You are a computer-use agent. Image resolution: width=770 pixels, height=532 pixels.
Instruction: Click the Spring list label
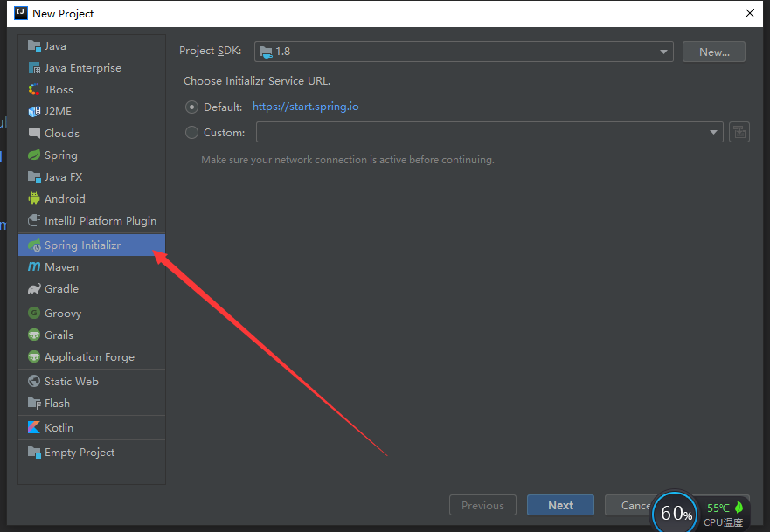(61, 155)
